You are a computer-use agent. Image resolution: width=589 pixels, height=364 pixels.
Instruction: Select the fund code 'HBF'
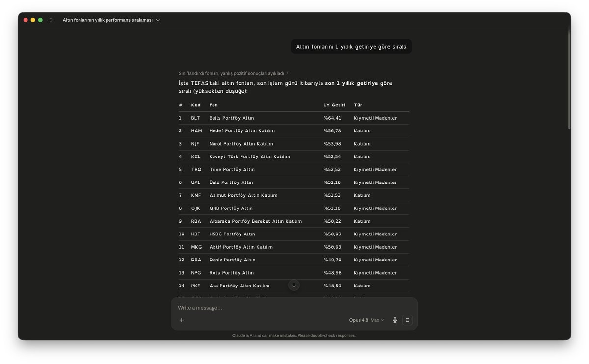point(196,234)
